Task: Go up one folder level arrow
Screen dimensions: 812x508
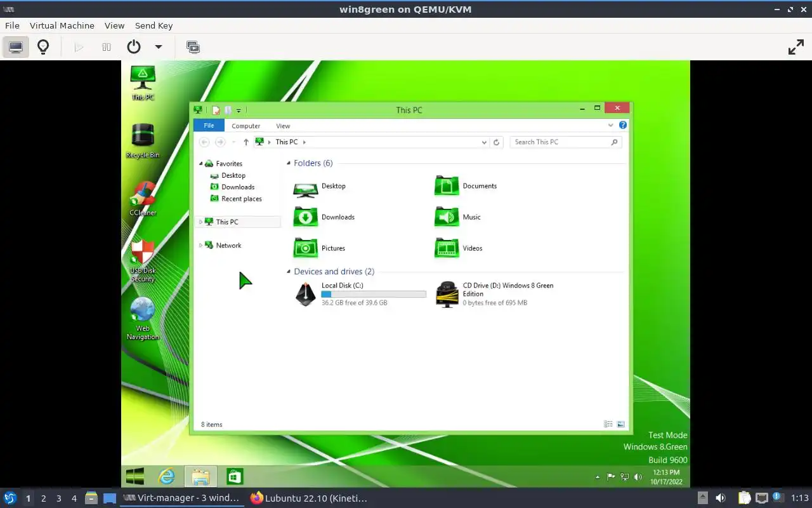Action: click(246, 142)
